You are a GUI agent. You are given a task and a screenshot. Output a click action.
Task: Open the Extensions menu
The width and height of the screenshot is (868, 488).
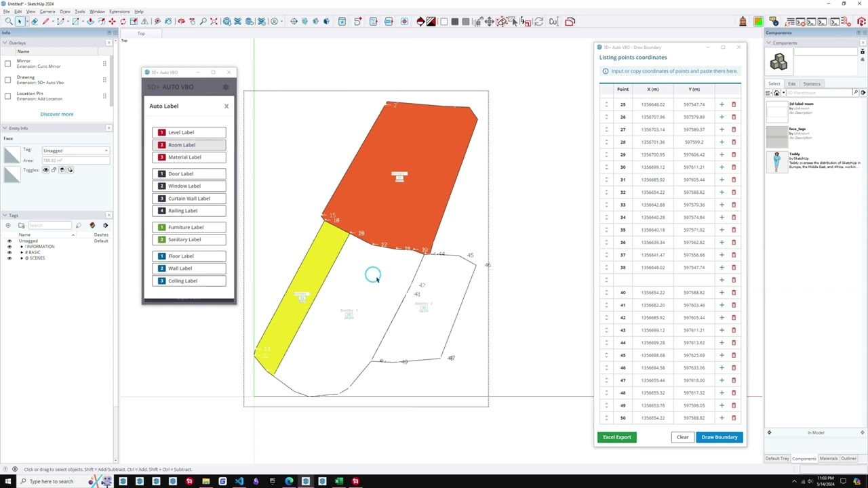pyautogui.click(x=119, y=12)
